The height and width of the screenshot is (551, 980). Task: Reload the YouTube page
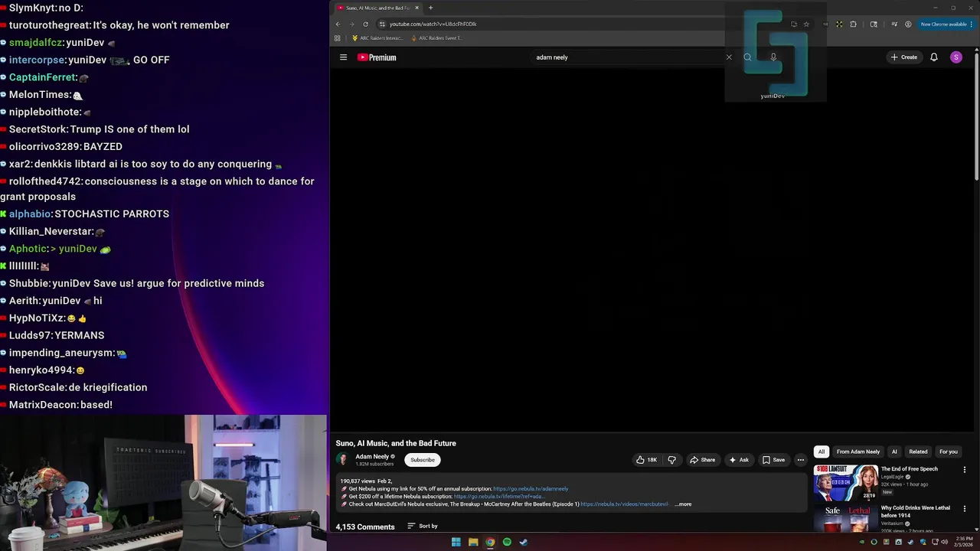[365, 24]
